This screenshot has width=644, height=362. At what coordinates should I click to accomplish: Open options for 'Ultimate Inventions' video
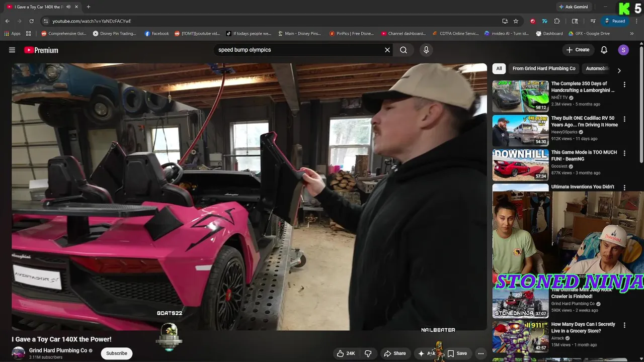(624, 188)
